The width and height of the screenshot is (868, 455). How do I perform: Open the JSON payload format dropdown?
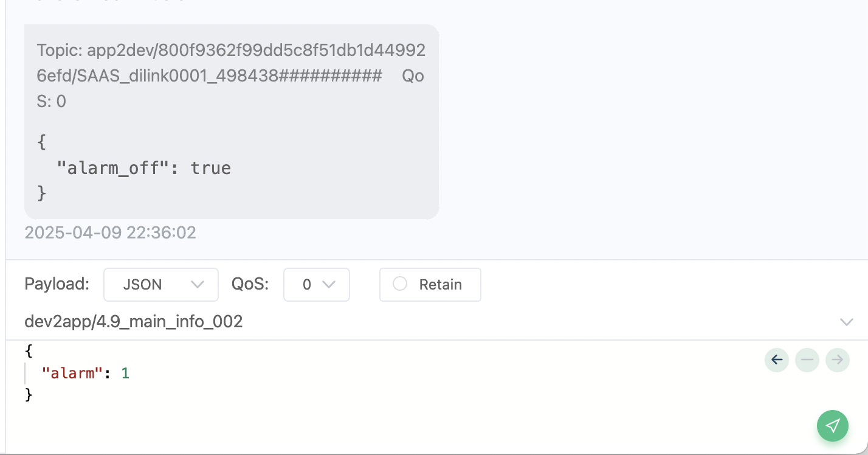coord(161,284)
